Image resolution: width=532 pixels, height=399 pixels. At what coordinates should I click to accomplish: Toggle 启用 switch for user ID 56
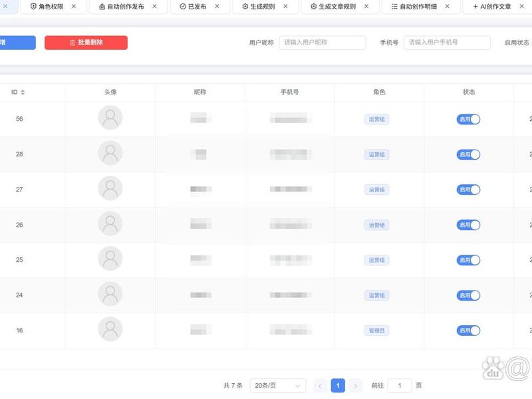468,119
